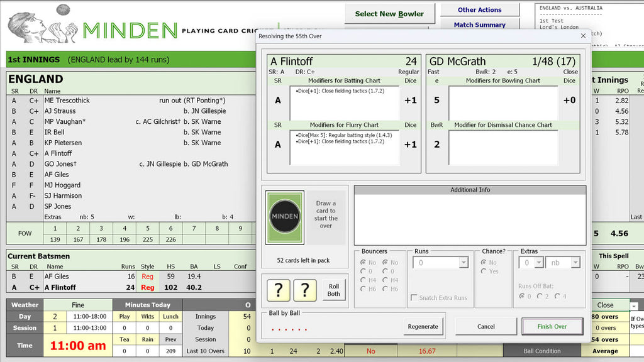
Task: Click the Modifier for Dismissal Chance Chart box
Action: click(x=503, y=147)
